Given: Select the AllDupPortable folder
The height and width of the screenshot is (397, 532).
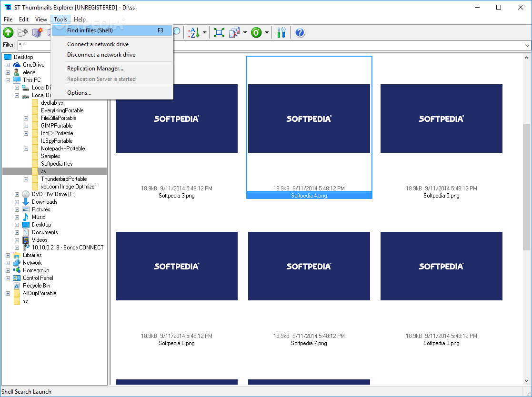Looking at the screenshot, I should 40,293.
